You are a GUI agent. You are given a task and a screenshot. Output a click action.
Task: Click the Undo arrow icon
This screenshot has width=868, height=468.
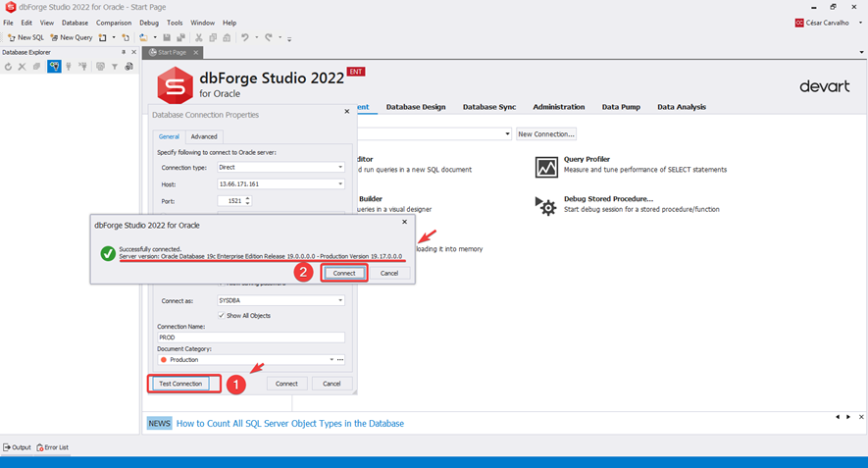point(245,37)
